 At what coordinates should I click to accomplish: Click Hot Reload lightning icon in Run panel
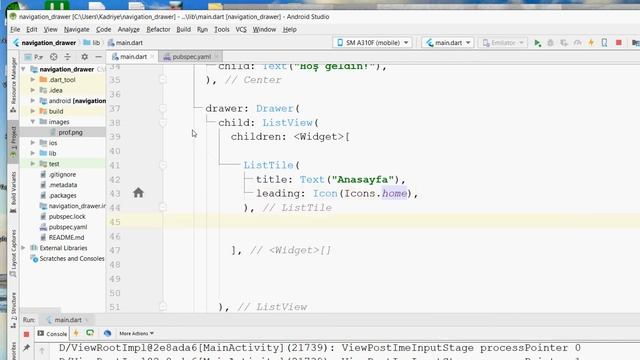pos(76,333)
